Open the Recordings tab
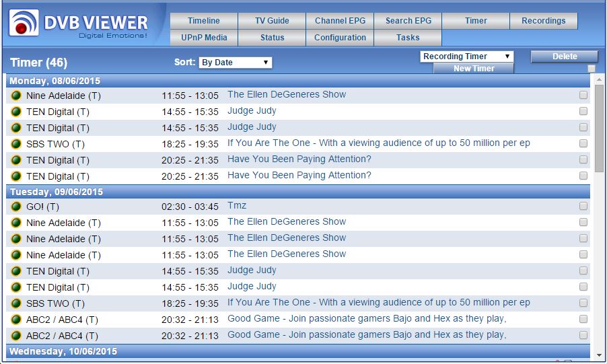 (543, 21)
